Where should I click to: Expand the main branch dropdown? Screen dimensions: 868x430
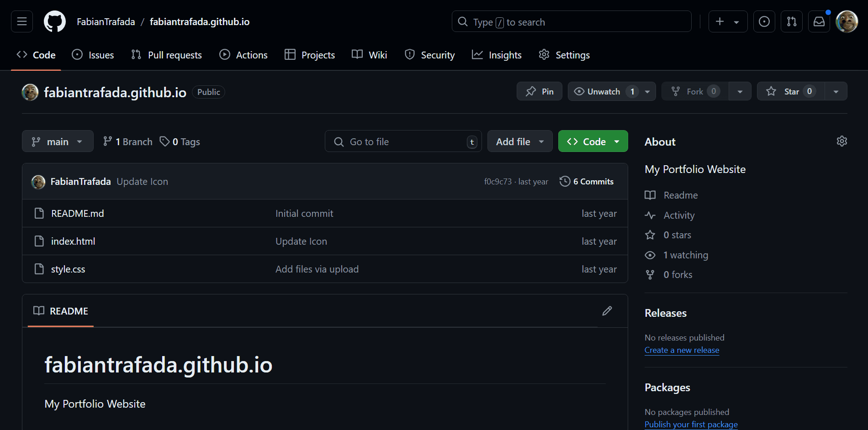pyautogui.click(x=58, y=142)
